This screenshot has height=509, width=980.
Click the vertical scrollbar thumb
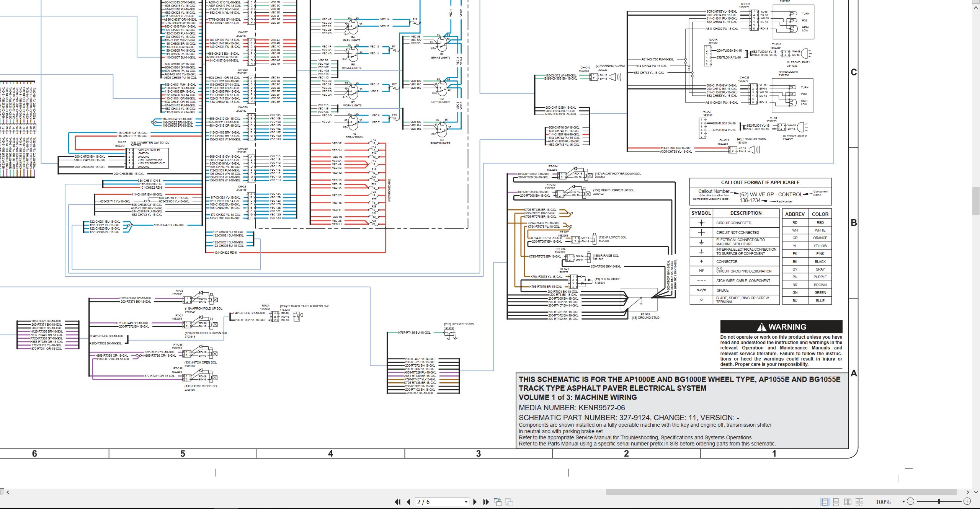pyautogui.click(x=976, y=201)
